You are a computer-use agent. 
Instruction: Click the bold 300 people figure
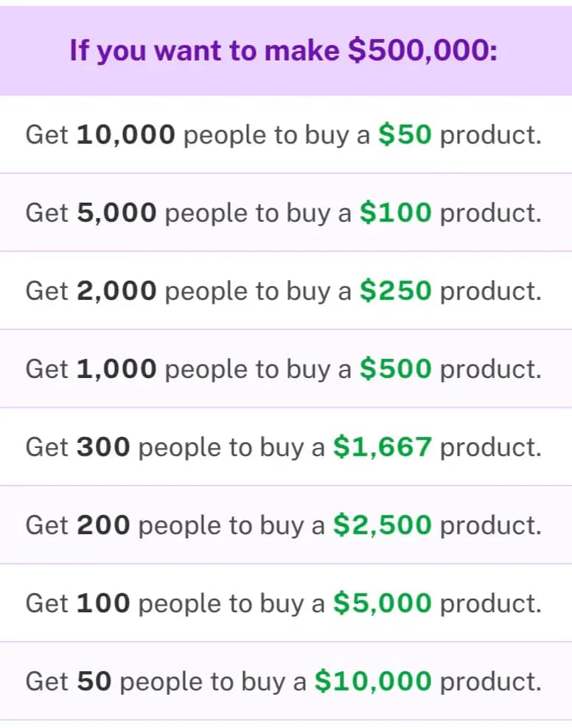point(103,447)
